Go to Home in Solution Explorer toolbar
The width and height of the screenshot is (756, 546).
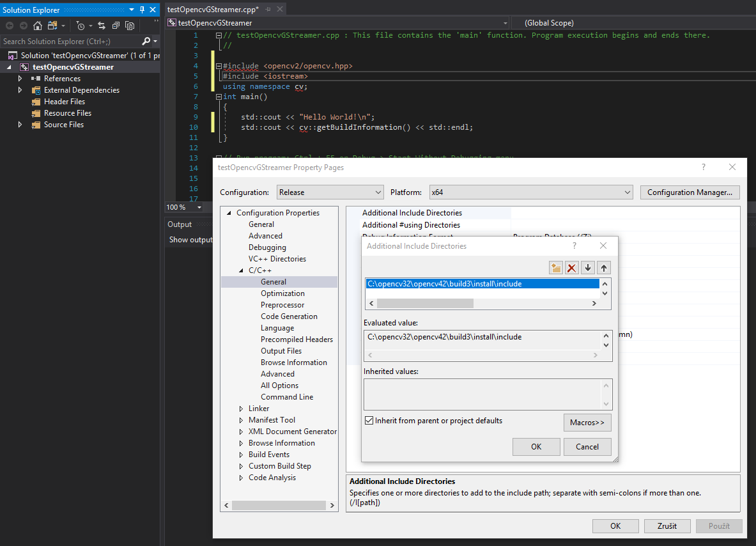point(38,26)
